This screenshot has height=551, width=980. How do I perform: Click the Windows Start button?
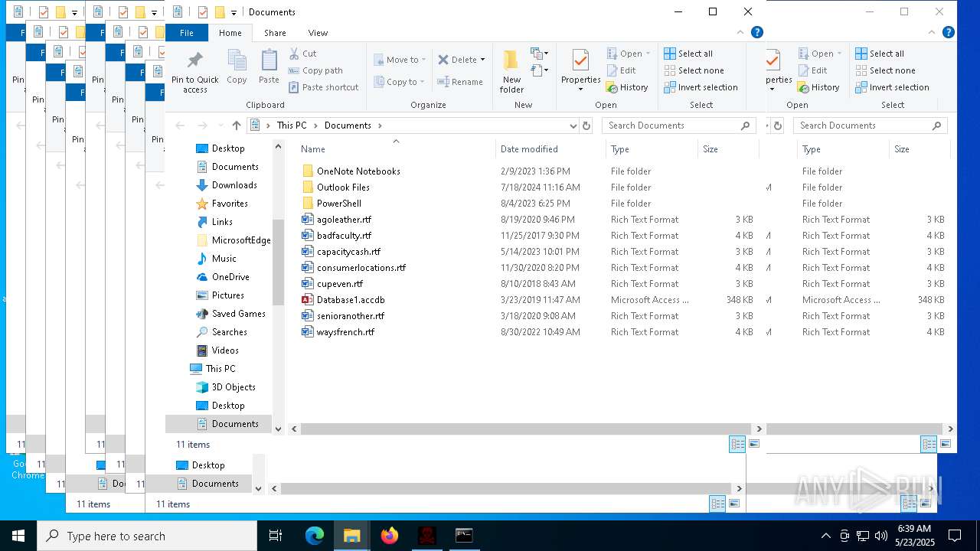(18, 536)
